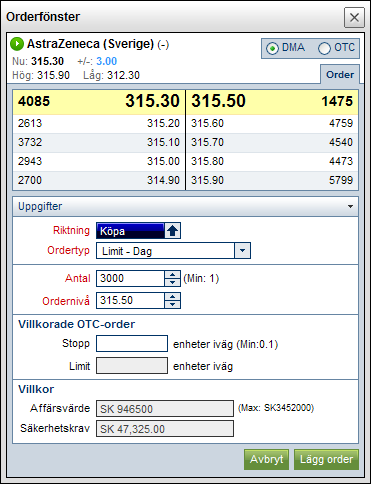
Task: Click ask volume 4759
Action: 341,123
